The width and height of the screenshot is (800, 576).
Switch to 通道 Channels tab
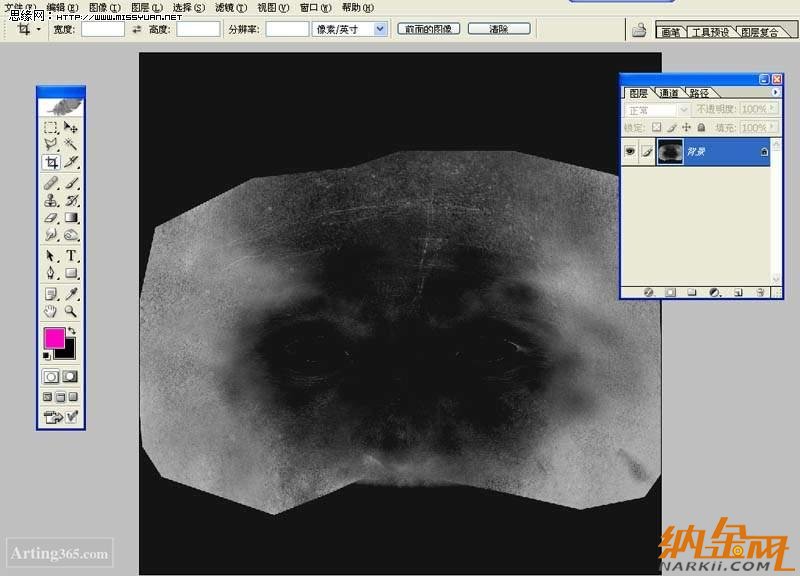pyautogui.click(x=668, y=93)
